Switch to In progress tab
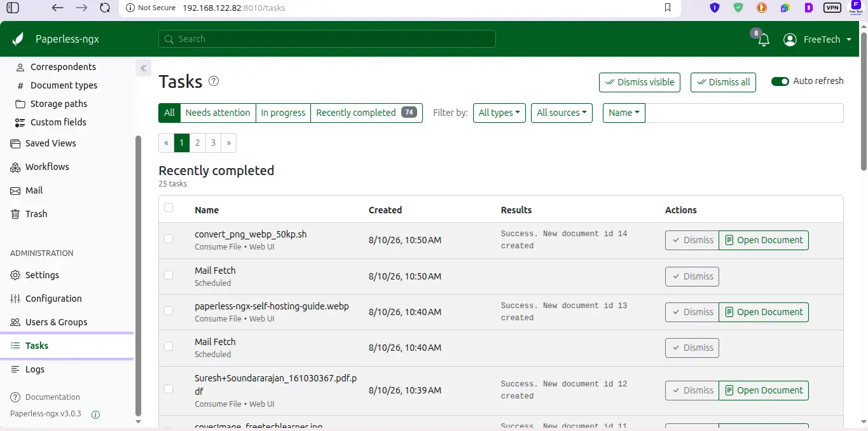 283,113
